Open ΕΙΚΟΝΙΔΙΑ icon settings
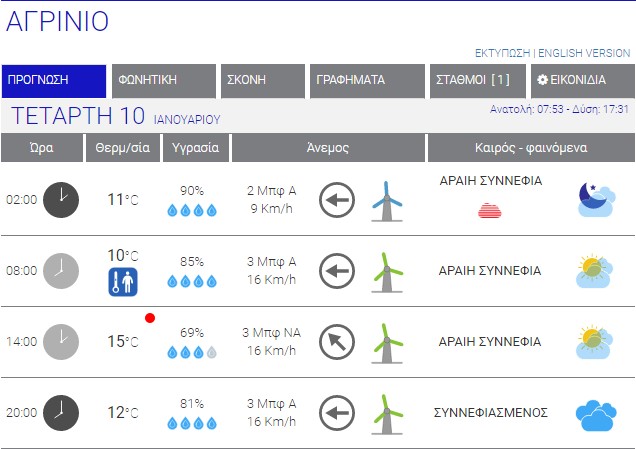 582,81
